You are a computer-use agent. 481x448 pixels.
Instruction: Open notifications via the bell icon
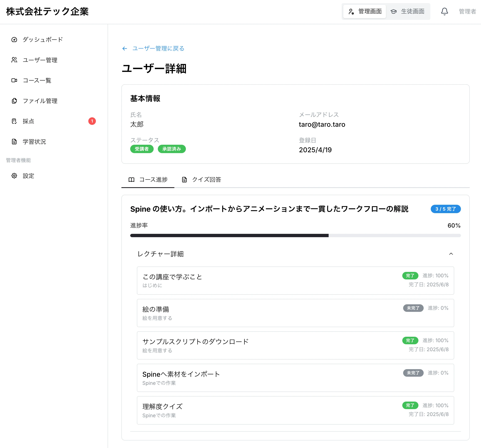tap(444, 11)
